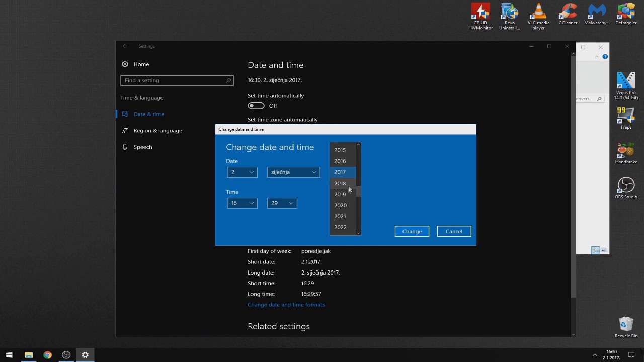Open CCleaner desktop shortcut
The width and height of the screenshot is (644, 362).
(x=568, y=14)
